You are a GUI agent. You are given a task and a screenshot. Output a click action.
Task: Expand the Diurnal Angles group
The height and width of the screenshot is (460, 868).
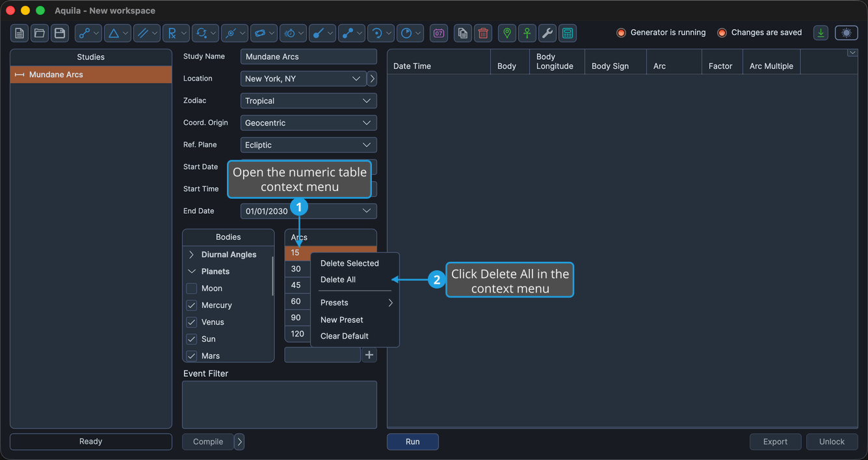click(191, 255)
